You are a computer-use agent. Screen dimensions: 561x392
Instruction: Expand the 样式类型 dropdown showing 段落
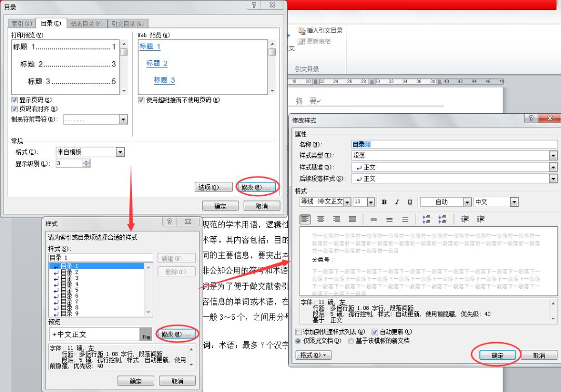[553, 156]
